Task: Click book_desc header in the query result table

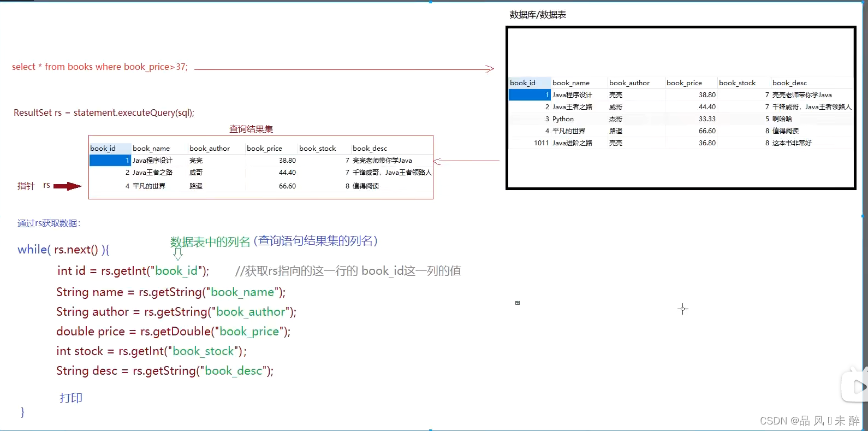Action: [370, 148]
